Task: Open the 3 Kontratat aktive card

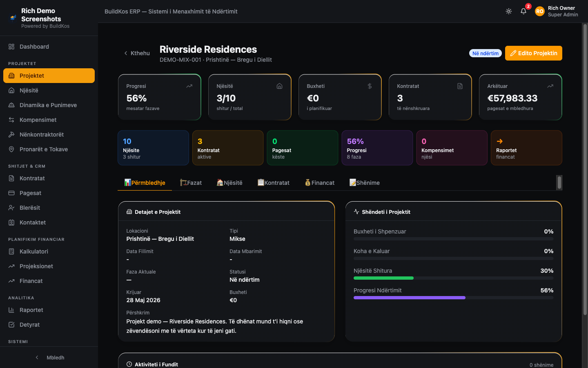Action: pyautogui.click(x=228, y=148)
